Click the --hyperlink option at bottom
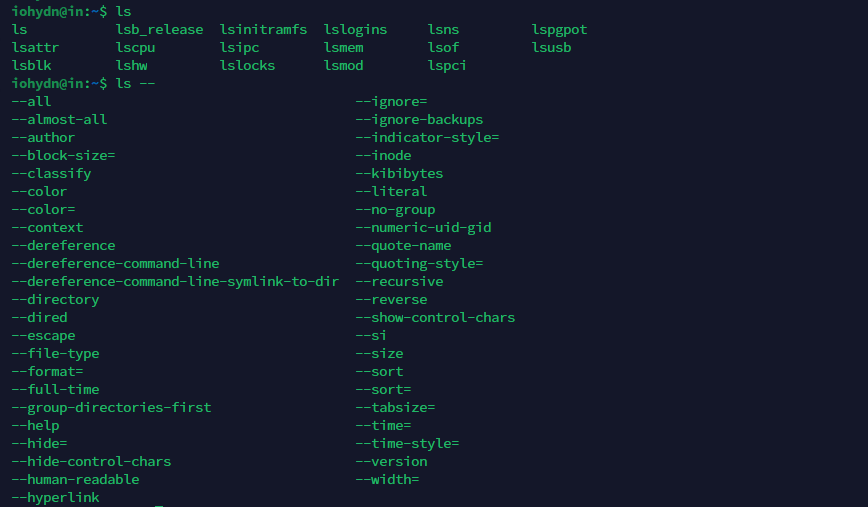Screen dimensions: 868x507 pyautogui.click(x=55, y=497)
